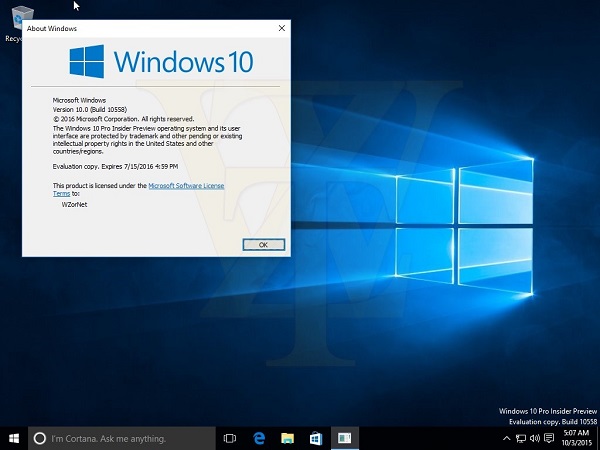Click the '© 2016 Microsoft Corporation' copyright line
600x450 pixels.
click(x=123, y=119)
